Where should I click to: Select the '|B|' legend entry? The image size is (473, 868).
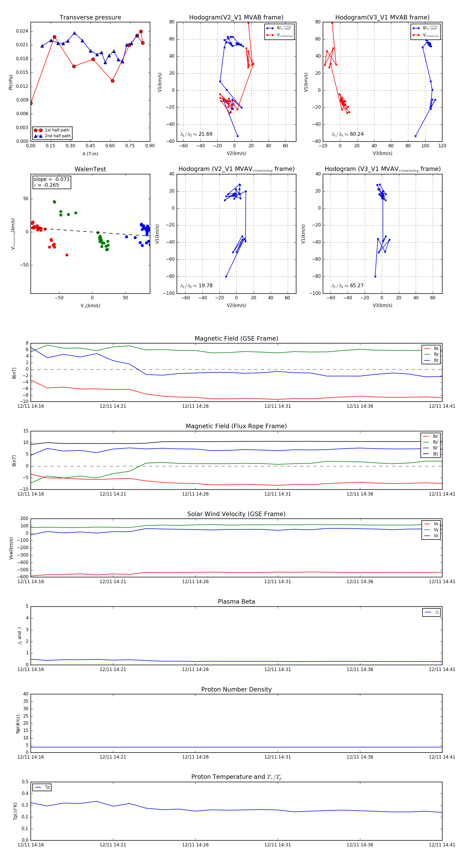click(431, 454)
